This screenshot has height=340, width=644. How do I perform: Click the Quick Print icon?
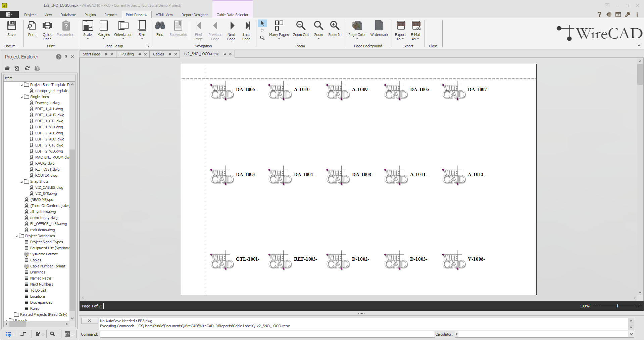tap(47, 26)
